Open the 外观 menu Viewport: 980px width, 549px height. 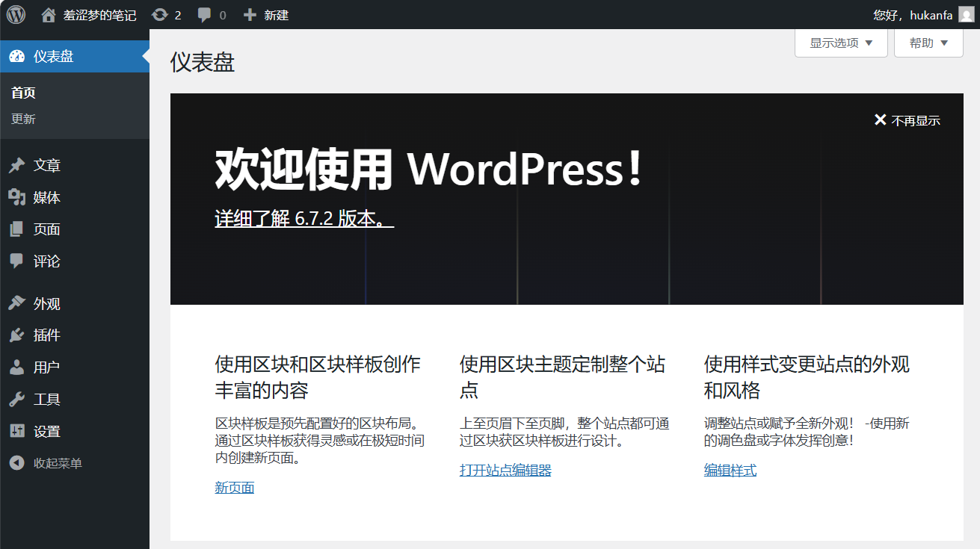click(75, 303)
